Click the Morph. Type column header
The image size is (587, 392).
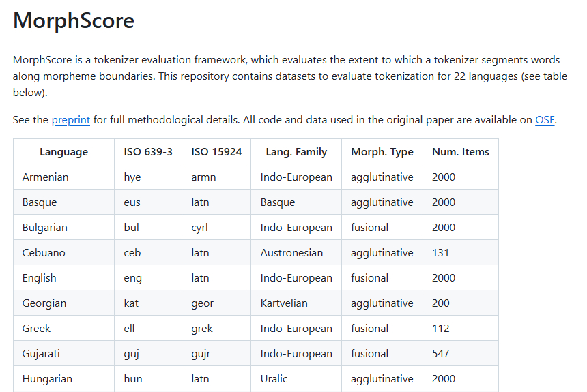tap(382, 152)
